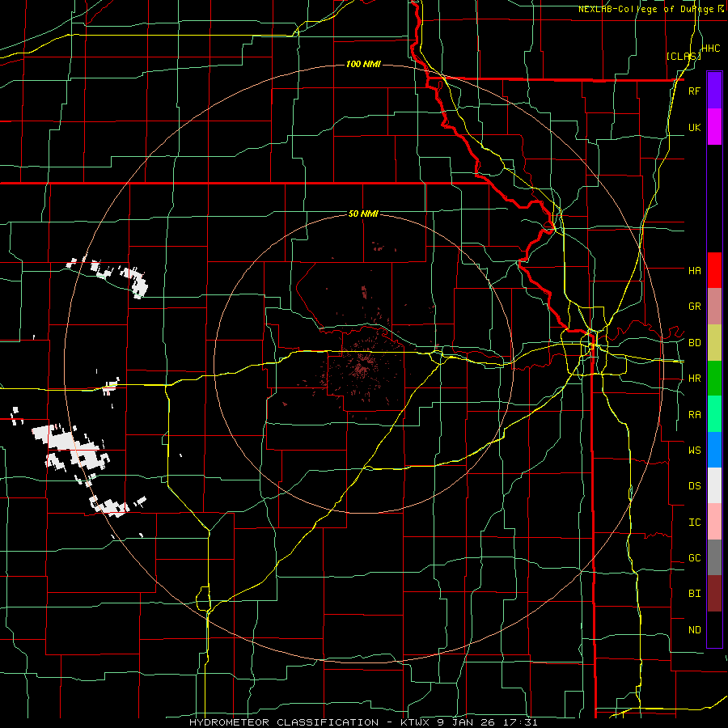
Task: Click the Hydrometeor Classification KTWX title text
Action: pos(363,722)
